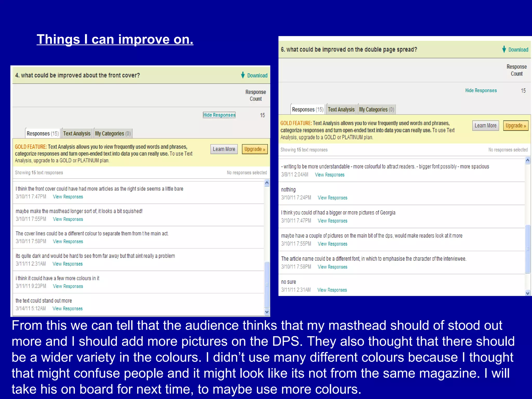Image resolution: width=532 pixels, height=399 pixels.
Task: Hide Responses for the double page spread question
Action: click(481, 90)
